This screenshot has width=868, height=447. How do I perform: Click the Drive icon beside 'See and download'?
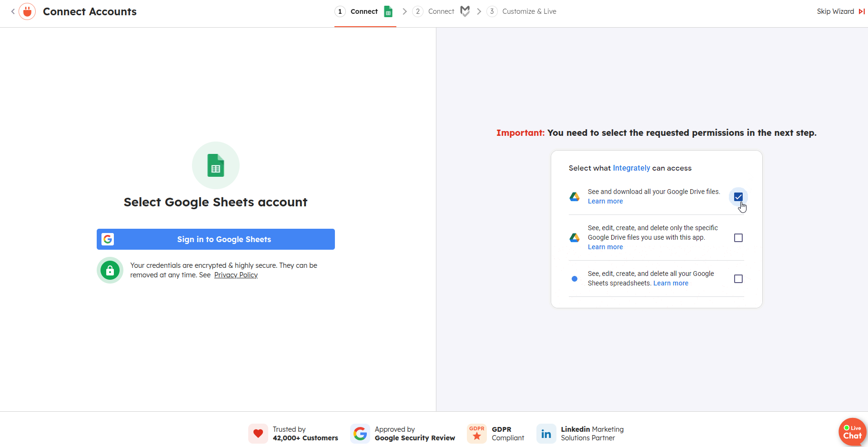click(x=575, y=196)
